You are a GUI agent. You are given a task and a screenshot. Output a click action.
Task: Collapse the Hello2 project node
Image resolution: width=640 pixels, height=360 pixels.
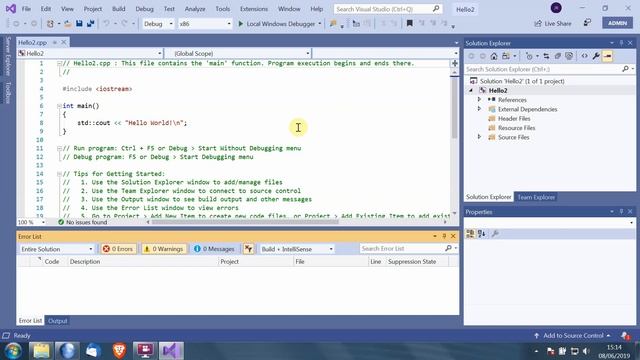471,90
